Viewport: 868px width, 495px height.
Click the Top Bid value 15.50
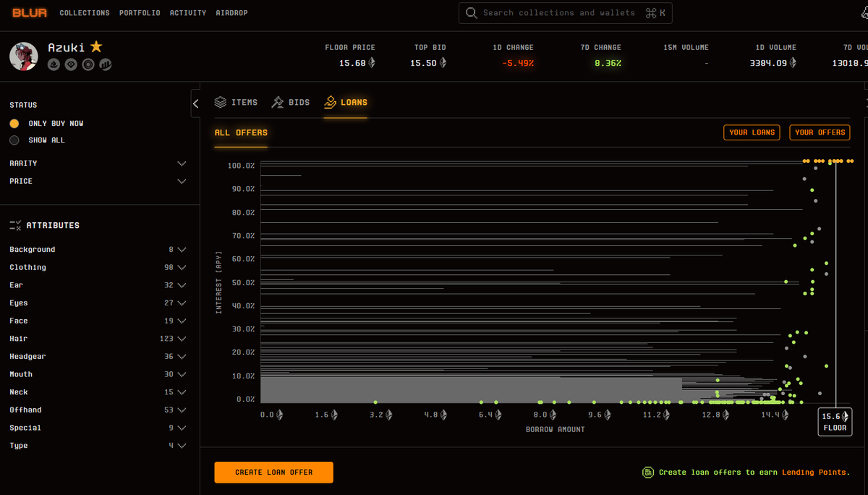point(428,63)
